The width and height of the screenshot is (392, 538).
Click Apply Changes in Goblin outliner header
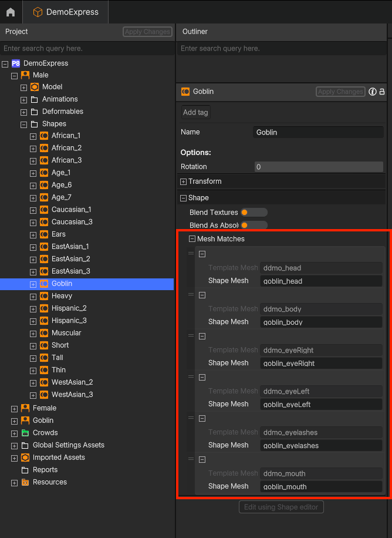click(x=340, y=92)
